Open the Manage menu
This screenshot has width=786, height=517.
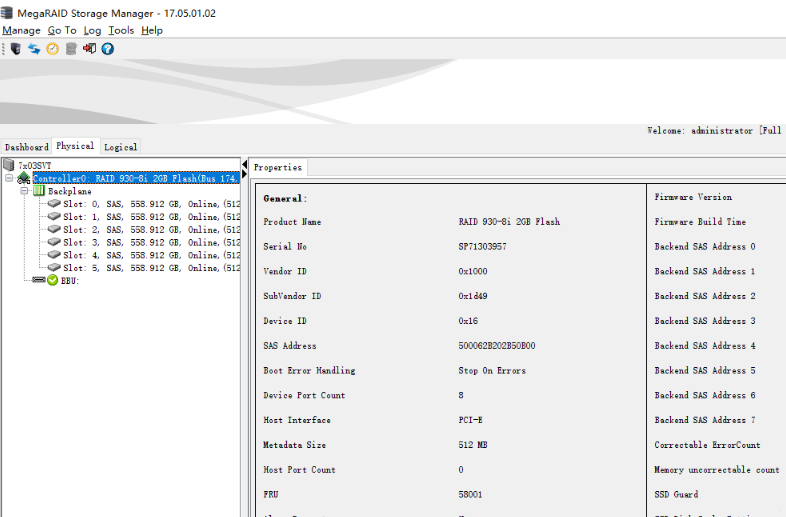[x=21, y=30]
